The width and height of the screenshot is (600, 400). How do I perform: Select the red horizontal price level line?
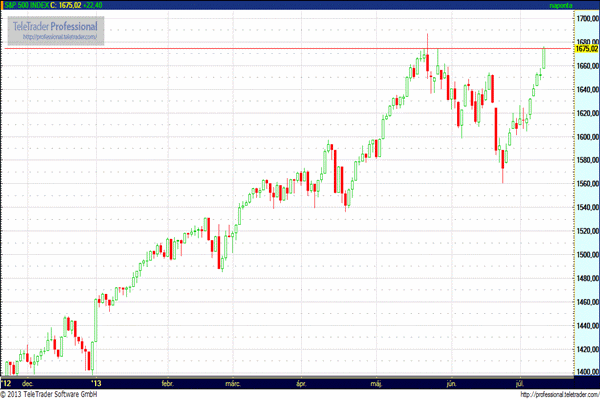pyautogui.click(x=300, y=48)
